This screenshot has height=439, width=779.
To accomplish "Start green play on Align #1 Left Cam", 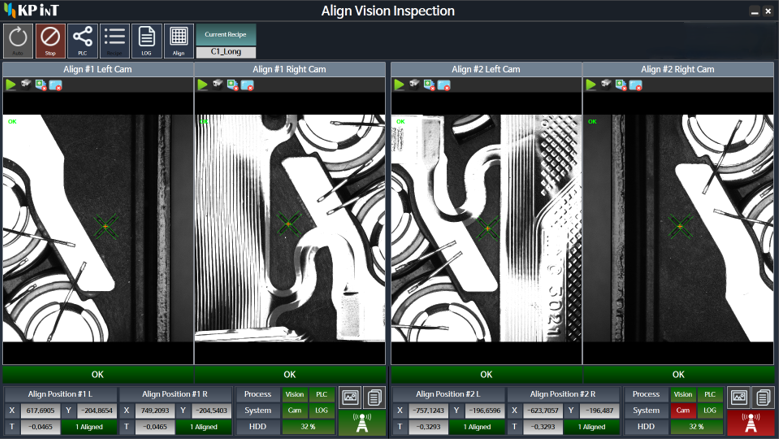I will pyautogui.click(x=10, y=85).
